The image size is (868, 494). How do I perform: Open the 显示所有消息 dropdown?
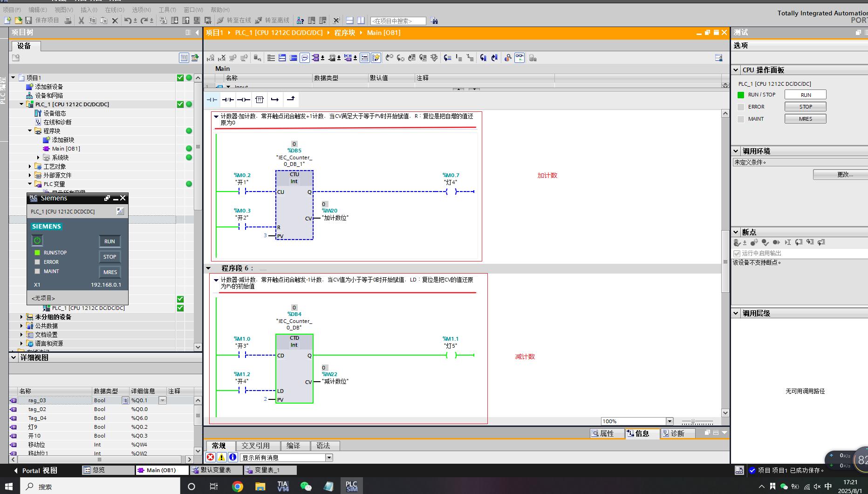329,458
